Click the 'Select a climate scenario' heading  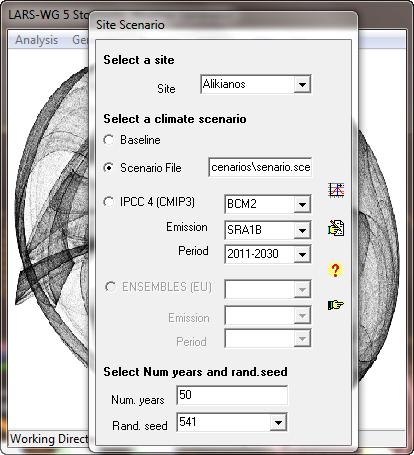(x=175, y=119)
